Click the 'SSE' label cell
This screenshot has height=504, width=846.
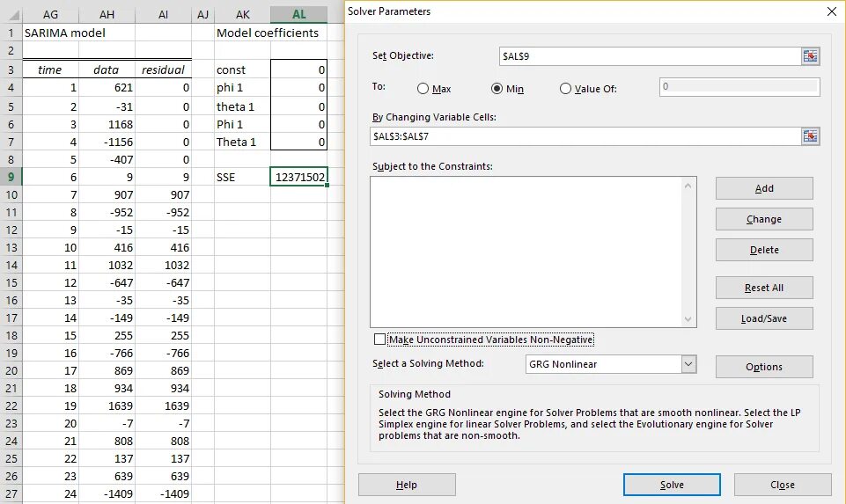click(x=243, y=177)
